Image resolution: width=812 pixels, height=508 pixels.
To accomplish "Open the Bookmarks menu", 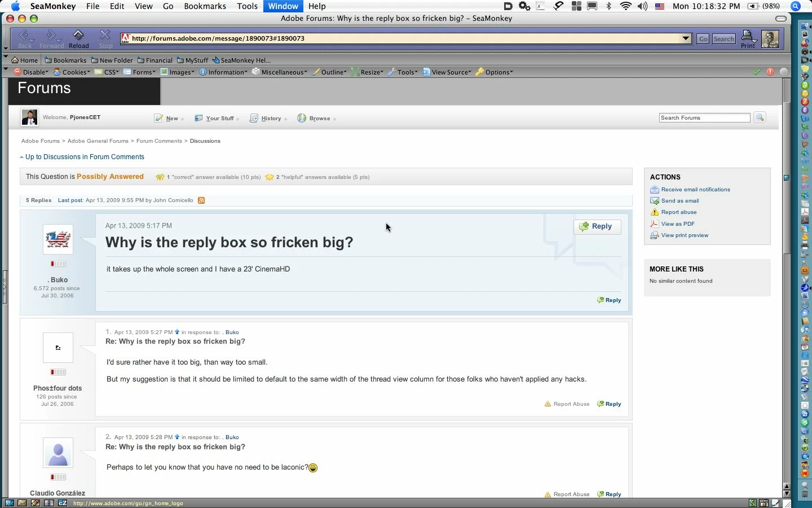I will pyautogui.click(x=205, y=6).
